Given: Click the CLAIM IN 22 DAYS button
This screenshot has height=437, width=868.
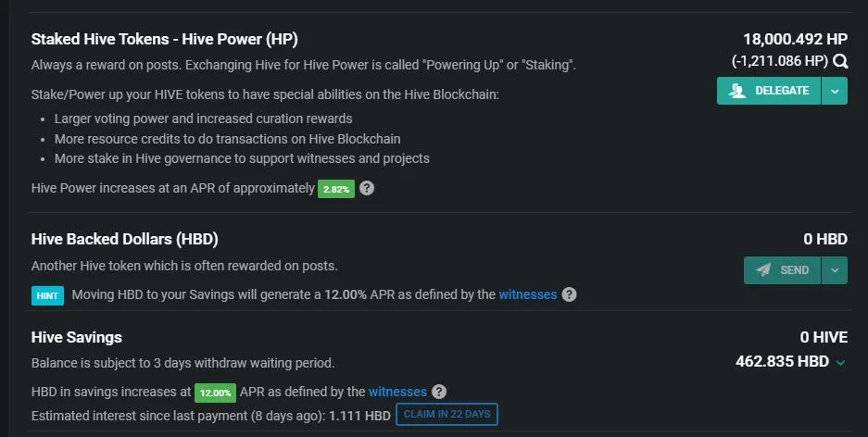Looking at the screenshot, I should (447, 415).
